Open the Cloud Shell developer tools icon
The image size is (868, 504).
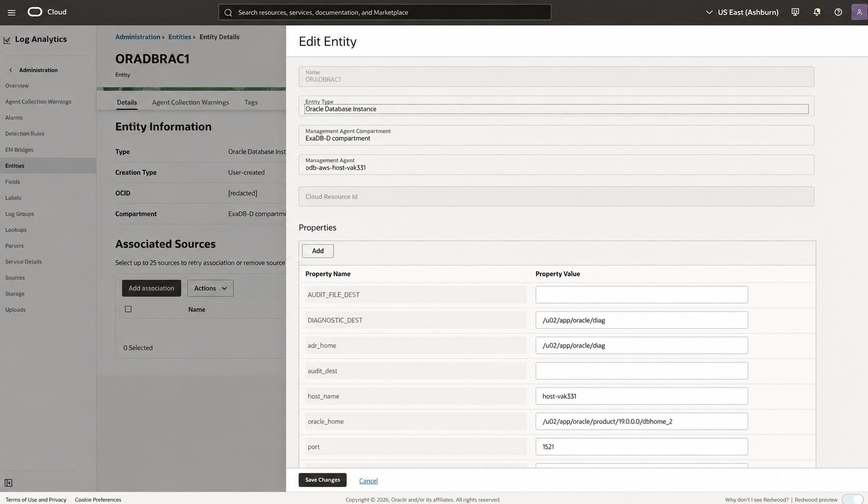[x=795, y=12]
